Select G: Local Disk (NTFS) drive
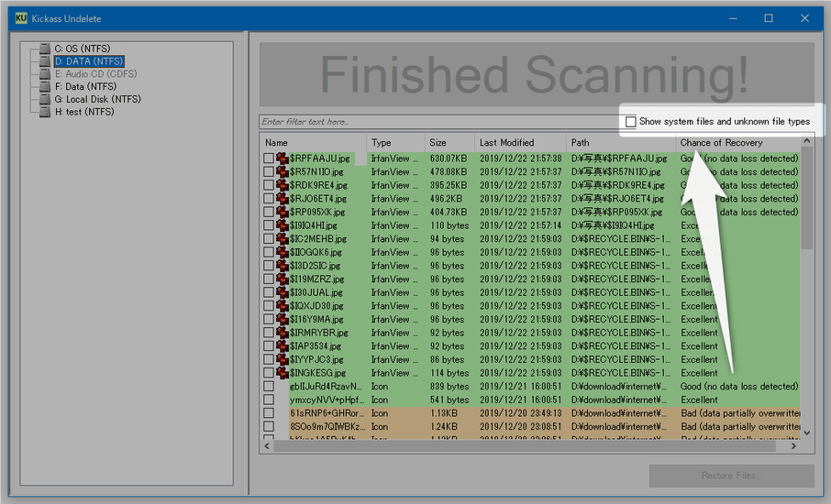Screen dimensions: 831x504 97,100
